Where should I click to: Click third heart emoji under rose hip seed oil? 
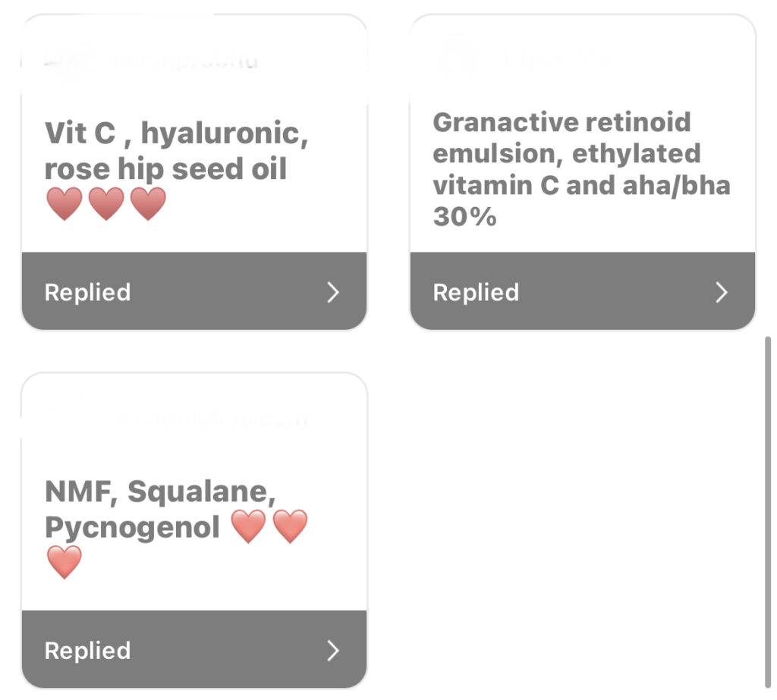[x=148, y=203]
